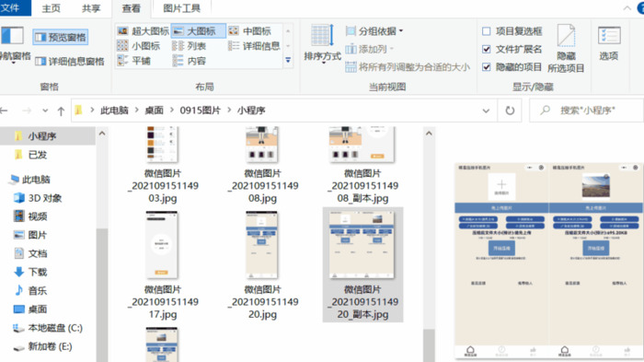Click 0915图片 in the address breadcrumb
Screen dimensions: 644x362
(200, 111)
